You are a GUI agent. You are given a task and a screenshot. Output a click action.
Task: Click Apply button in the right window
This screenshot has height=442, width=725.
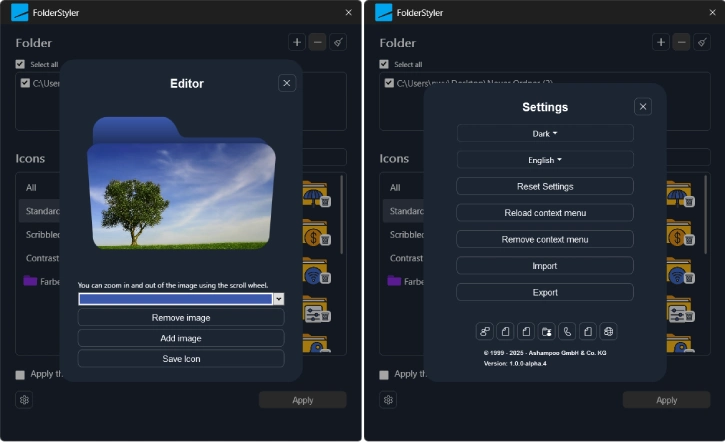pyautogui.click(x=666, y=400)
